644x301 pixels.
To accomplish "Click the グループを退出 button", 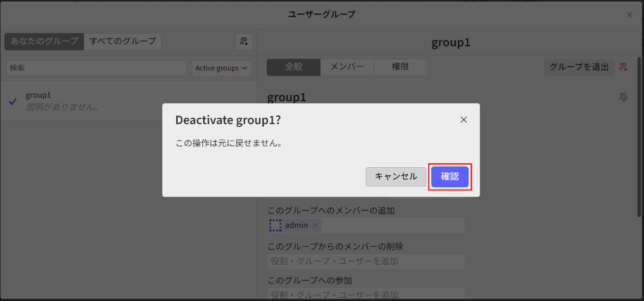I will (579, 67).
